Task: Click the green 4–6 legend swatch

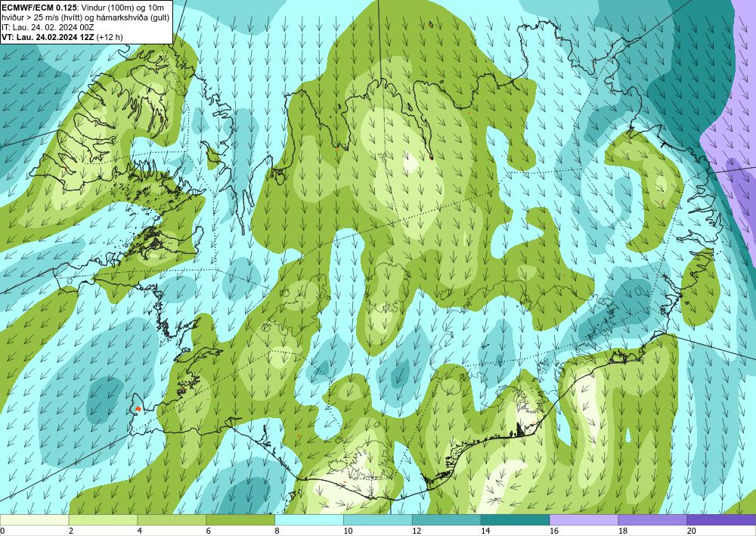Action: (x=172, y=520)
